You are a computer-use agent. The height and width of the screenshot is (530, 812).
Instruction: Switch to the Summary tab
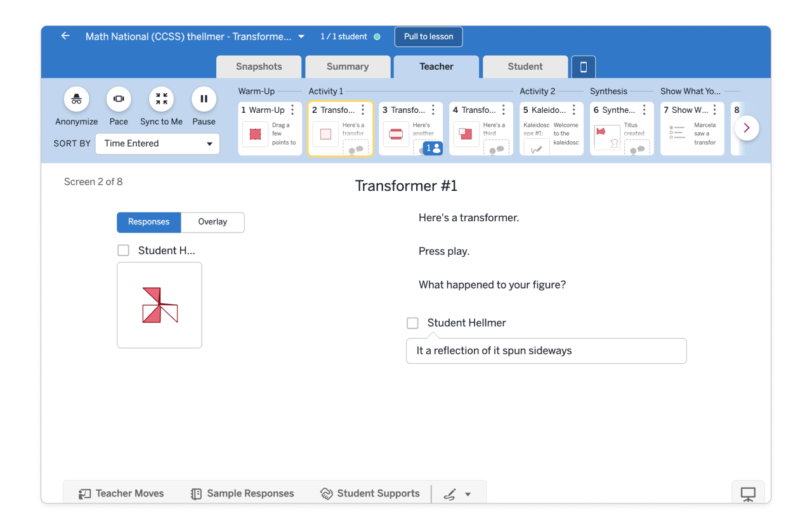pyautogui.click(x=348, y=67)
